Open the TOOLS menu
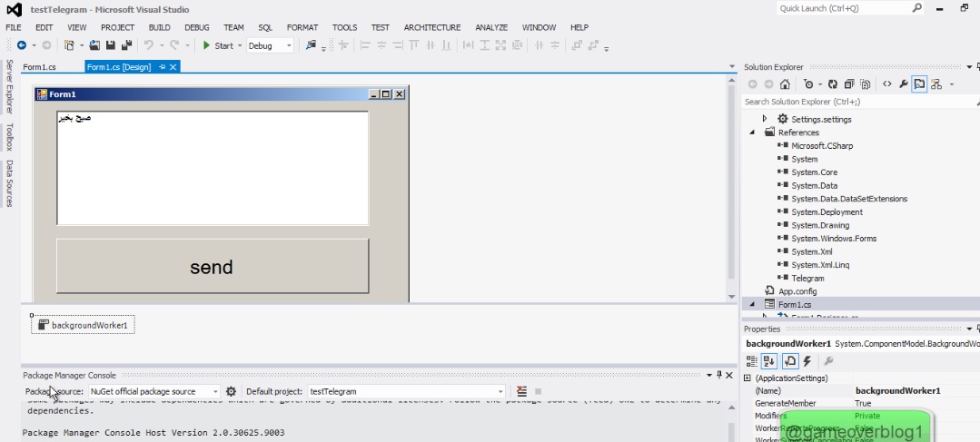This screenshot has width=980, height=442. click(344, 27)
